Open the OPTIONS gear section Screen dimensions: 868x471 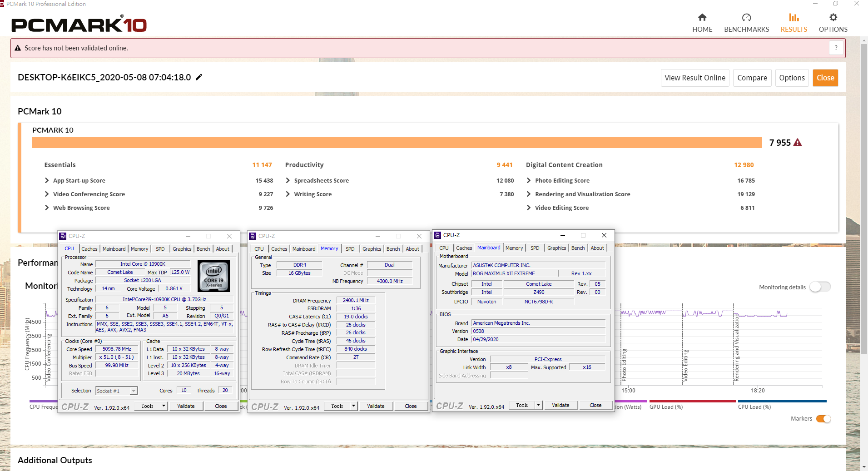(833, 23)
